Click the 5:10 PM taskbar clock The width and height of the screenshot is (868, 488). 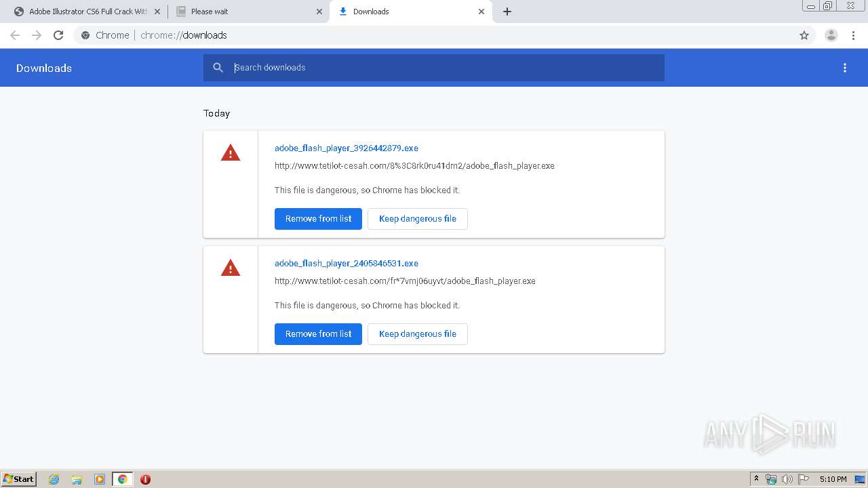click(x=833, y=479)
